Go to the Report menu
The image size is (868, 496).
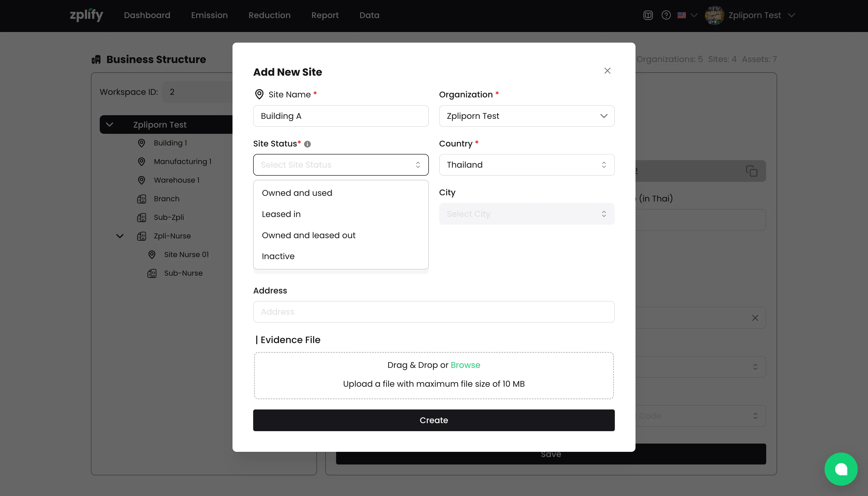click(x=325, y=15)
